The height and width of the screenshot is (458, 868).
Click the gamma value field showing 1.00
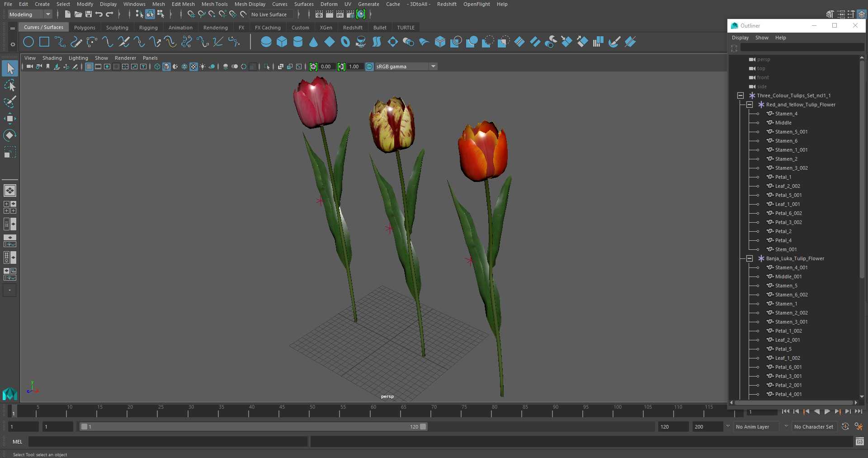click(x=354, y=67)
